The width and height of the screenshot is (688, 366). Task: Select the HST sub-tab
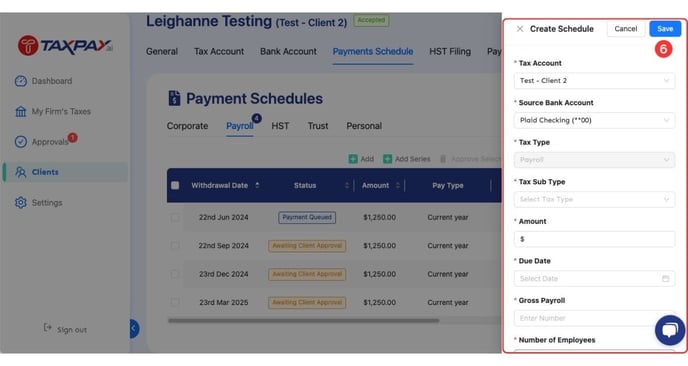coord(280,126)
